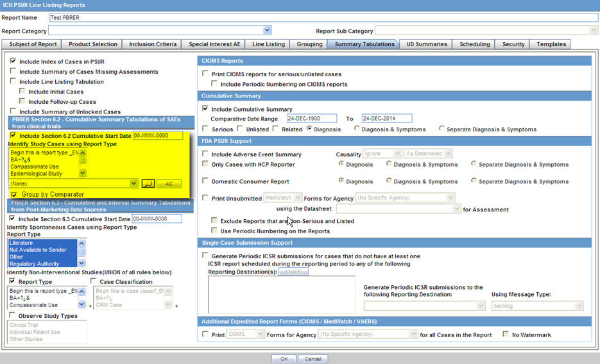
Task: Check Domestic Consumer Report
Action: [x=205, y=181]
